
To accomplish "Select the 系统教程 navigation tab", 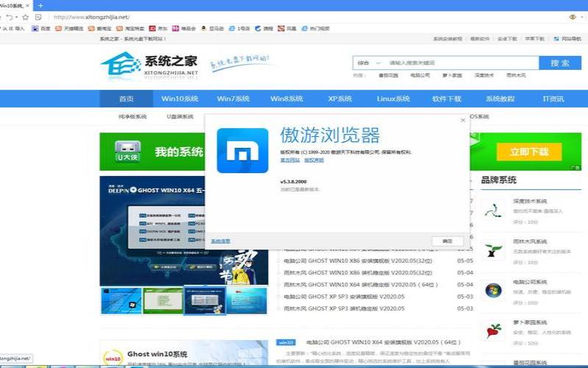I will coord(500,99).
